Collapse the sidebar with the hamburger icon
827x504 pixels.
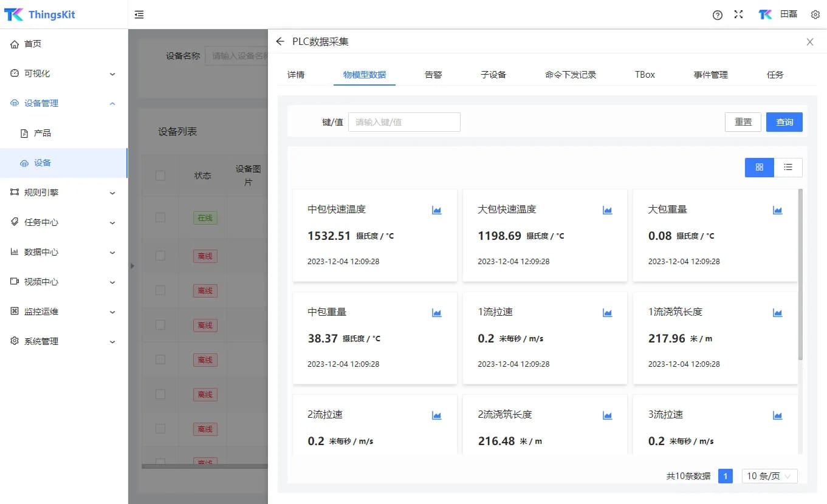click(x=139, y=14)
